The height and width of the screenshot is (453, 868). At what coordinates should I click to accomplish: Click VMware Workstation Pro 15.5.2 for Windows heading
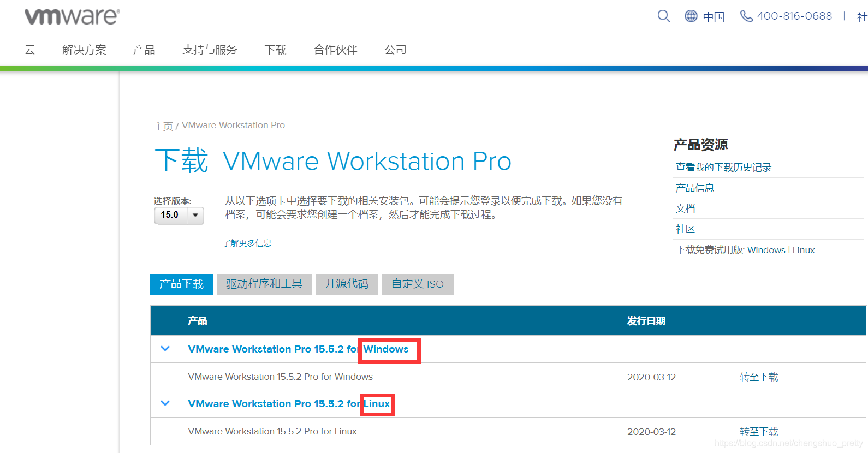pyautogui.click(x=298, y=349)
